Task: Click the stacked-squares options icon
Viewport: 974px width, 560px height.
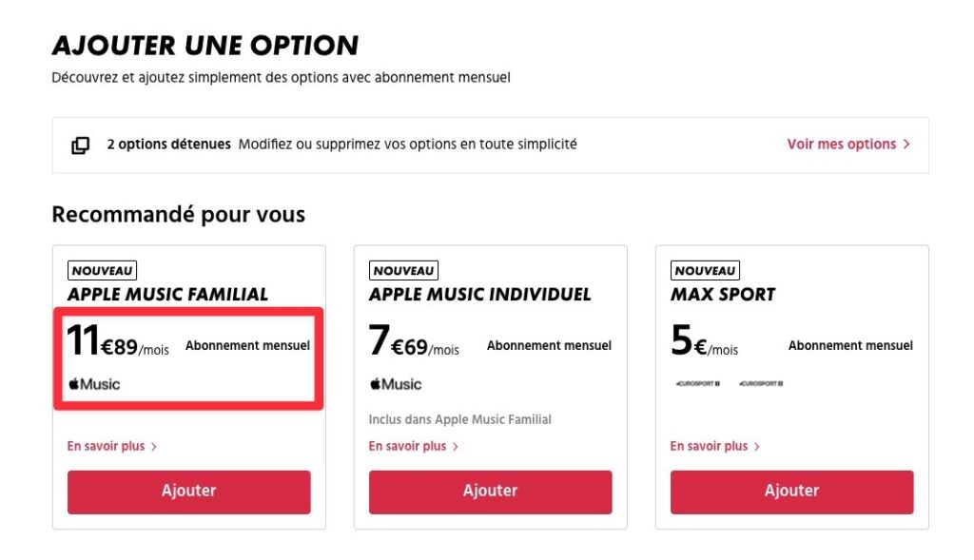Action: point(81,145)
